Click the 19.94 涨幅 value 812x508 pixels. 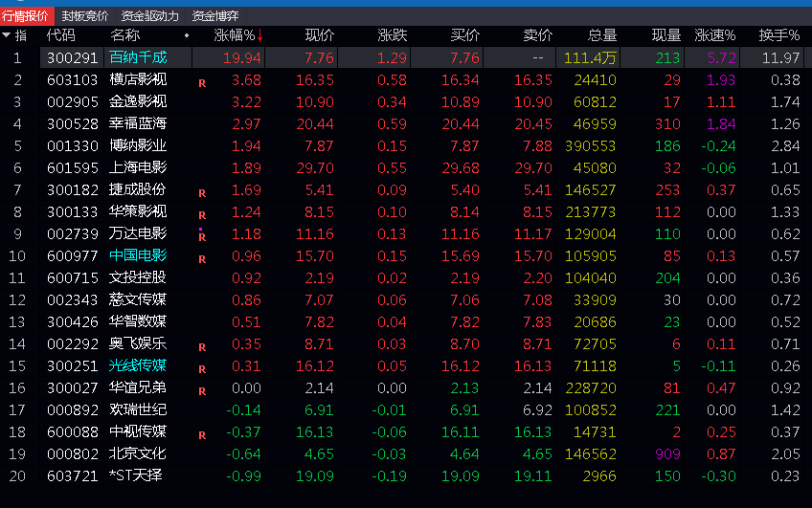242,58
